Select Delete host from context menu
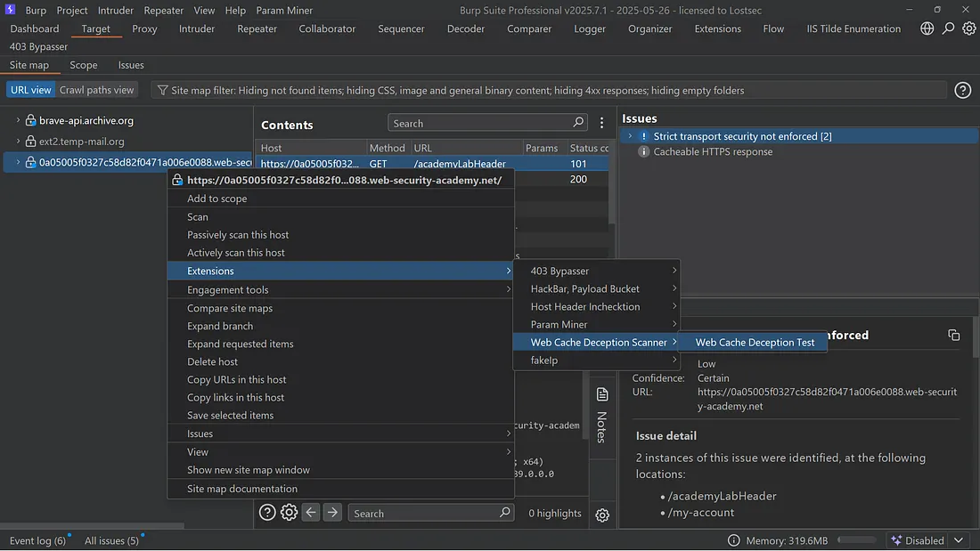The image size is (980, 551). click(340, 361)
